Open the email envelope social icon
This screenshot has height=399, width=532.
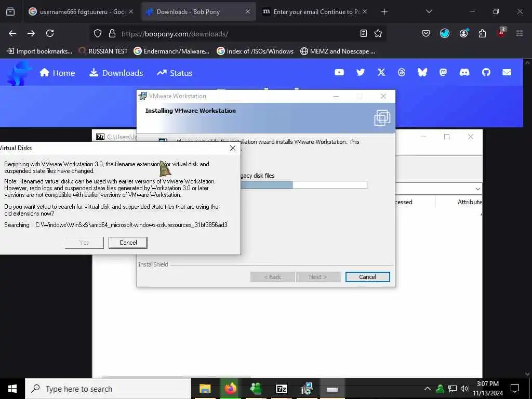(507, 72)
